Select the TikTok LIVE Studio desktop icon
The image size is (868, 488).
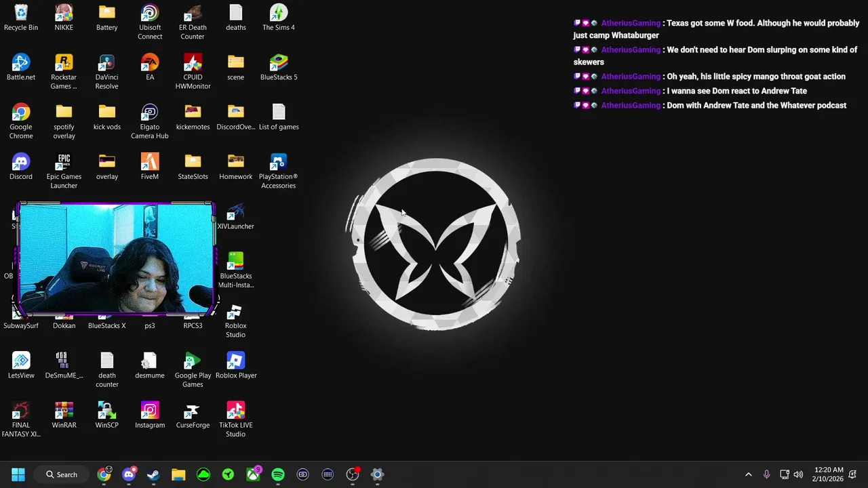click(235, 420)
